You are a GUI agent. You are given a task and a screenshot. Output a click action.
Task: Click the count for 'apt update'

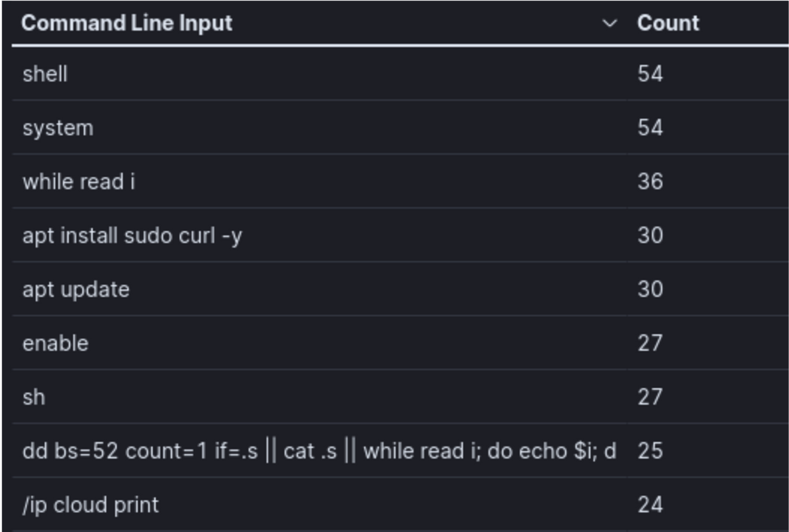coord(650,289)
